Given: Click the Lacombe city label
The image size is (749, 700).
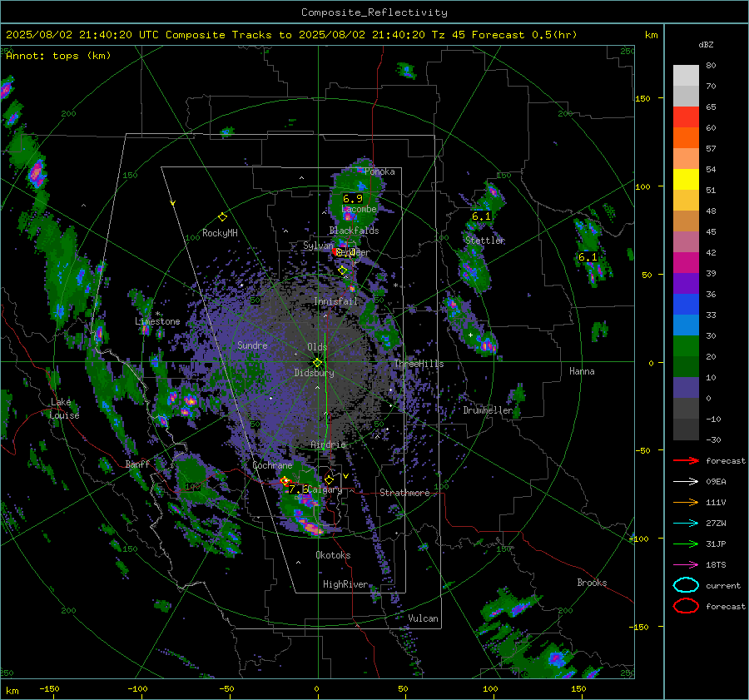Looking at the screenshot, I should pyautogui.click(x=360, y=209).
